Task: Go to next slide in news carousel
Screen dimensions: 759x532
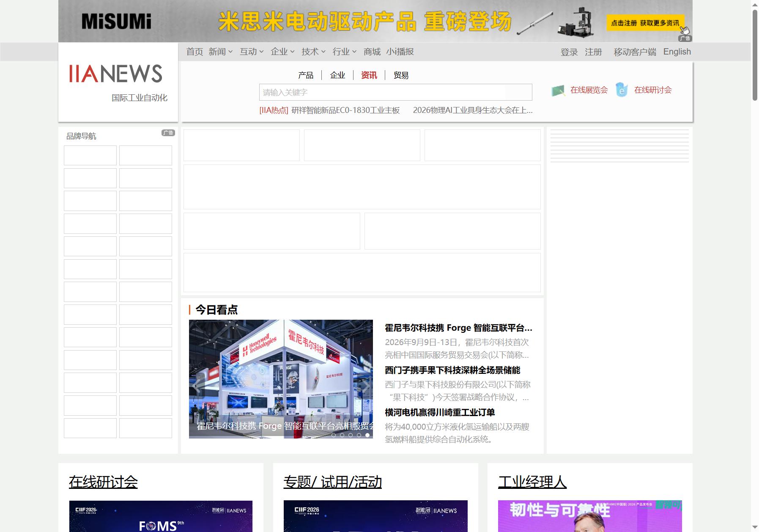Action: [366, 385]
